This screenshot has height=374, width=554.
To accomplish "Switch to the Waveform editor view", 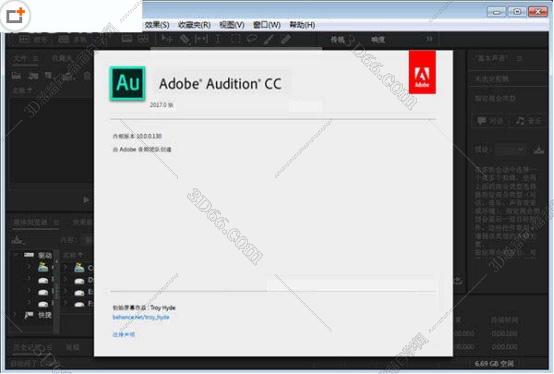I will pos(34,39).
